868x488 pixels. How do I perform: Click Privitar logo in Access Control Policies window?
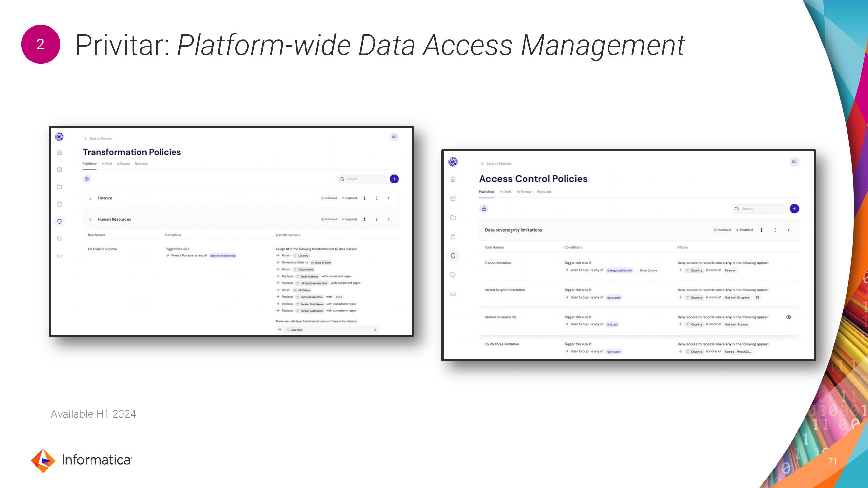(x=453, y=162)
